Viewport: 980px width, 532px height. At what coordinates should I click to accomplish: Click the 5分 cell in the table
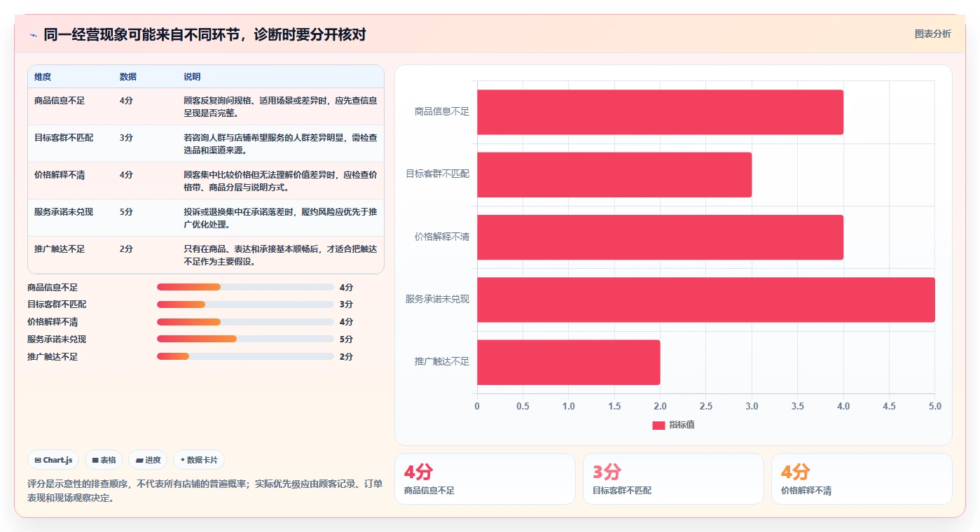126,212
